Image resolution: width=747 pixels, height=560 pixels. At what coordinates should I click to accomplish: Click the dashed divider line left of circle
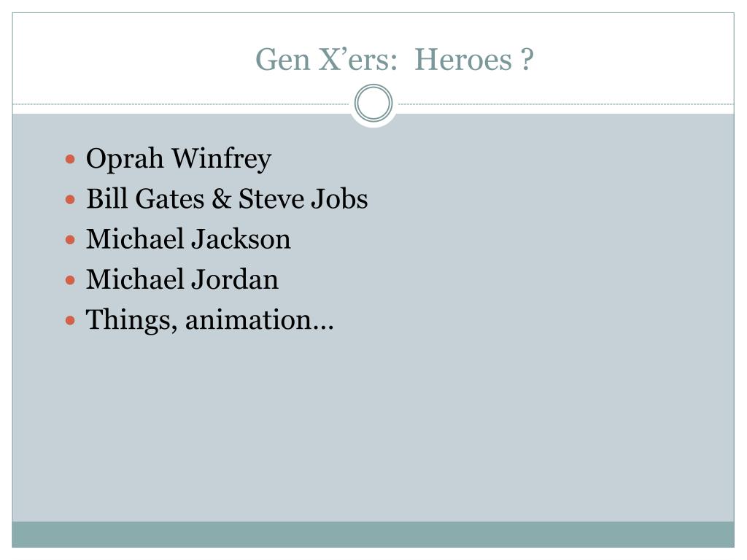pos(181,104)
